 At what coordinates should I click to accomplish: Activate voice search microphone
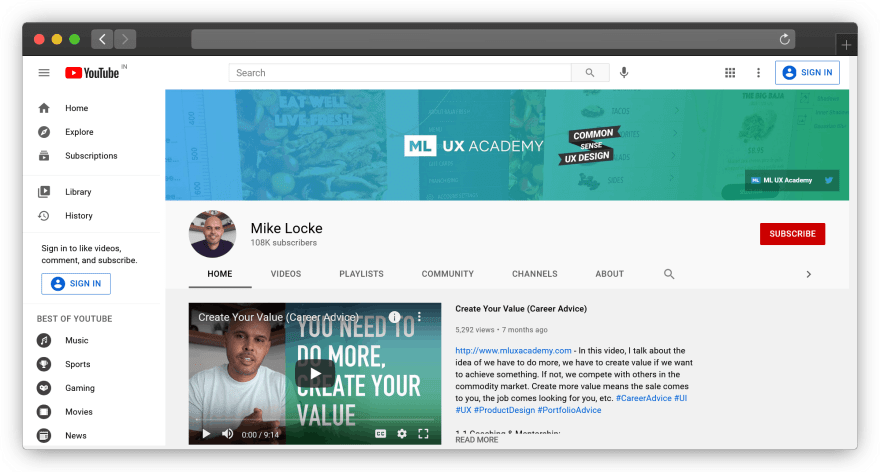coord(624,73)
